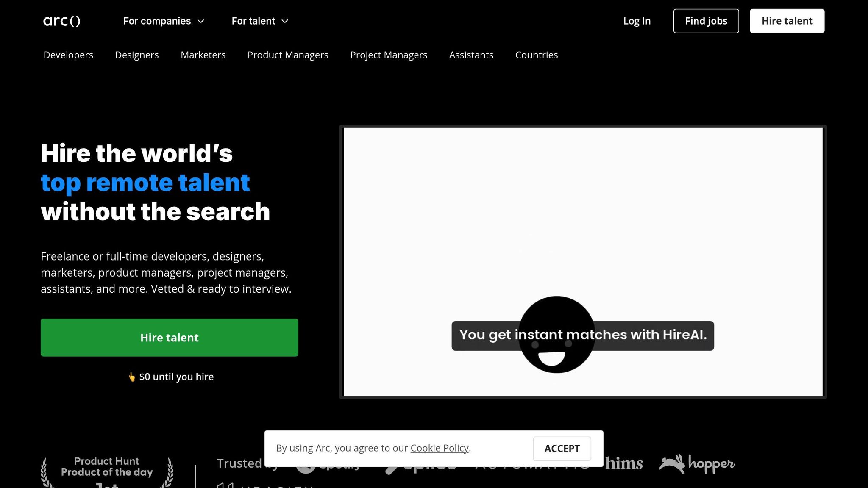Open the Cookie Policy link
Image resolution: width=868 pixels, height=488 pixels.
click(x=439, y=448)
